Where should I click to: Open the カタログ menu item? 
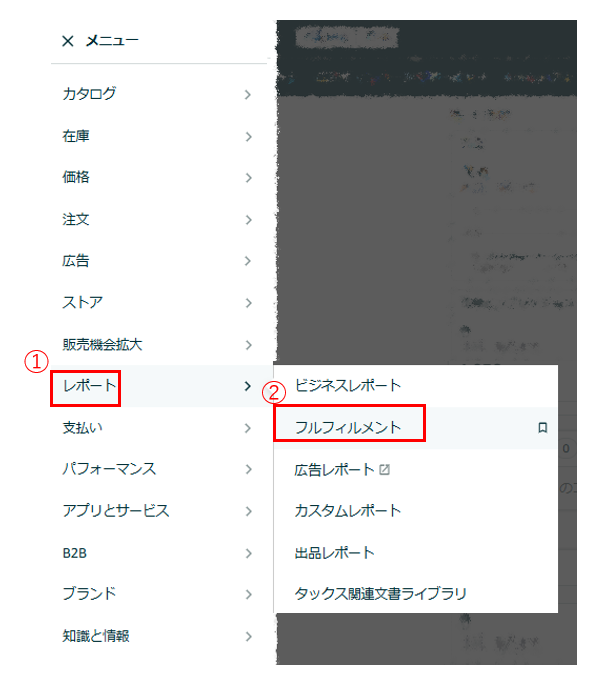tap(89, 94)
